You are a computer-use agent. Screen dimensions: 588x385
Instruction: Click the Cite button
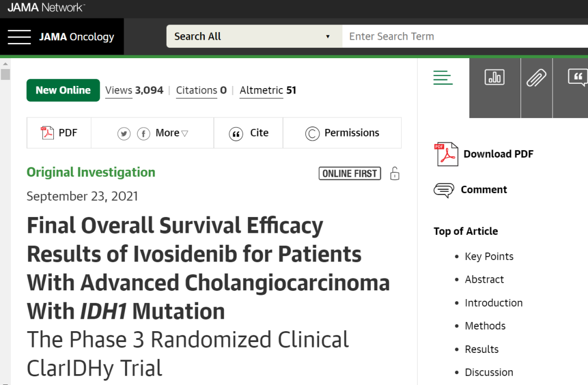pyautogui.click(x=249, y=133)
